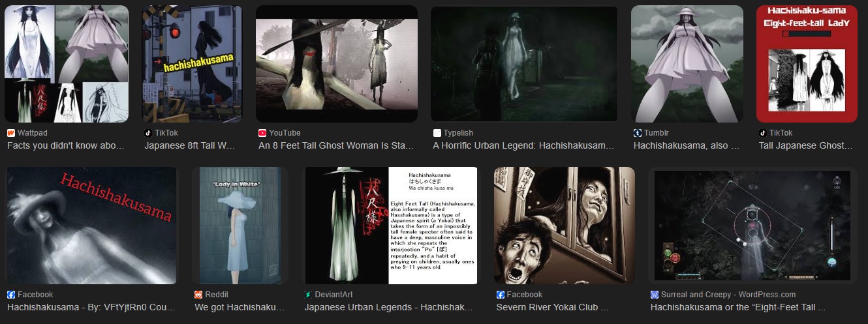Click the TikTok icon beside Tall Japanese Ghost
868x324 pixels.
(x=763, y=133)
